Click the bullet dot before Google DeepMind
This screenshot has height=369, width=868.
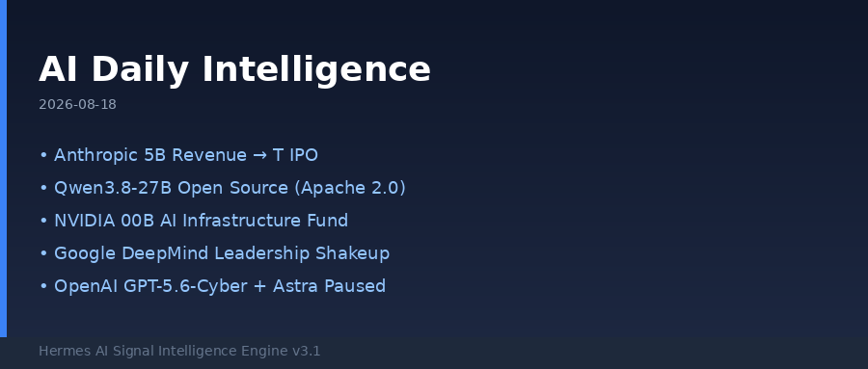pyautogui.click(x=43, y=254)
